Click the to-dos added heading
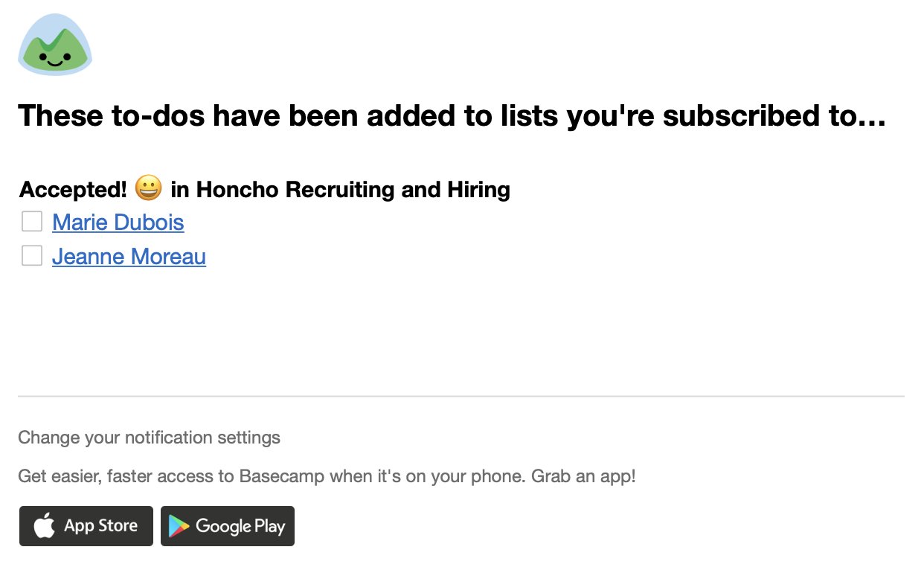The height and width of the screenshot is (573, 924). click(x=452, y=116)
